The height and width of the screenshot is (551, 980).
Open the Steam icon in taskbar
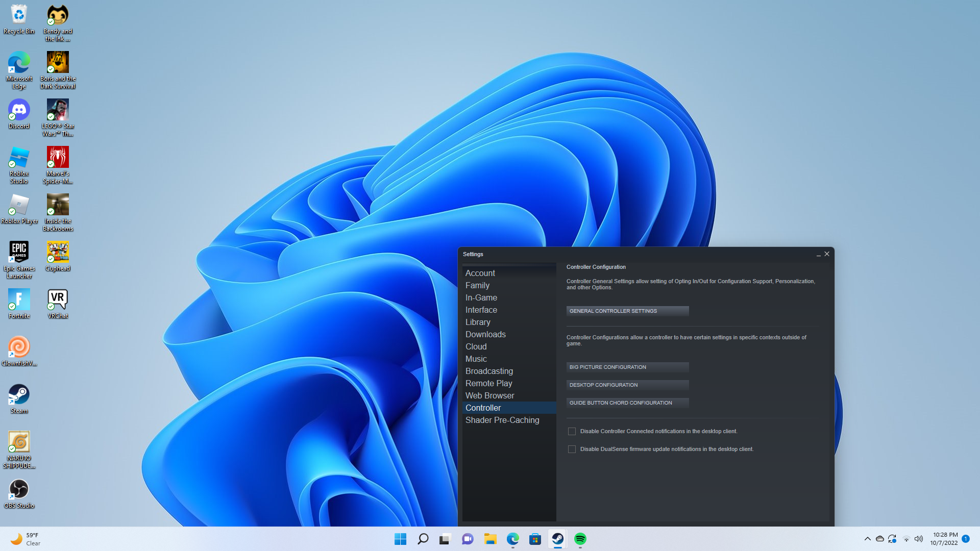pyautogui.click(x=557, y=539)
